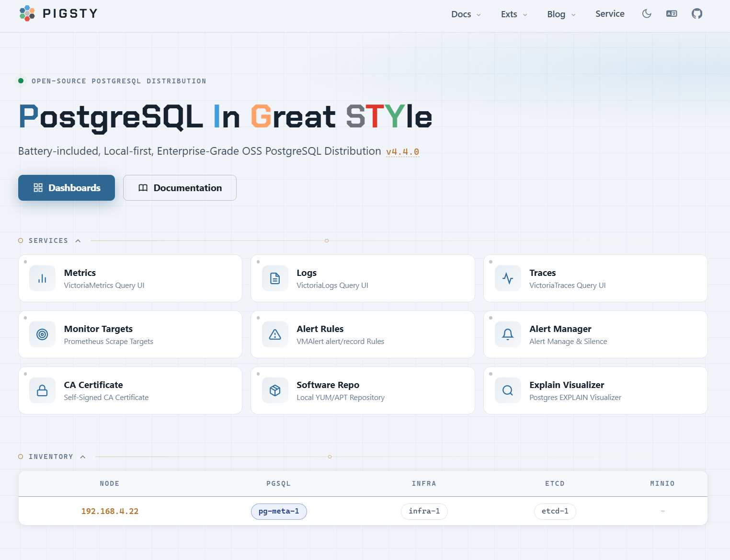Open the Dashboards button

coord(67,188)
